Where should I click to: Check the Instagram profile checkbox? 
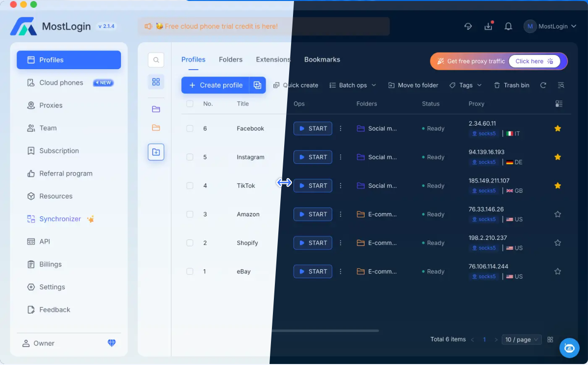190,157
